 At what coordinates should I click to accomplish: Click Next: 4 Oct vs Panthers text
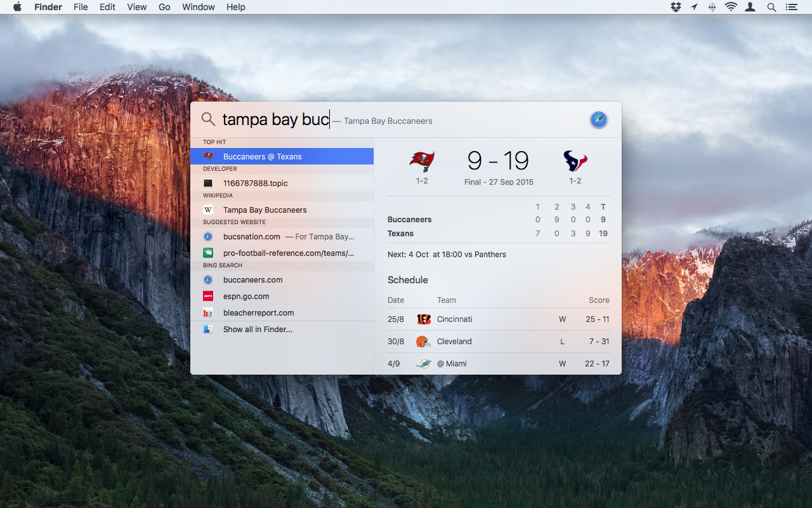pos(447,255)
